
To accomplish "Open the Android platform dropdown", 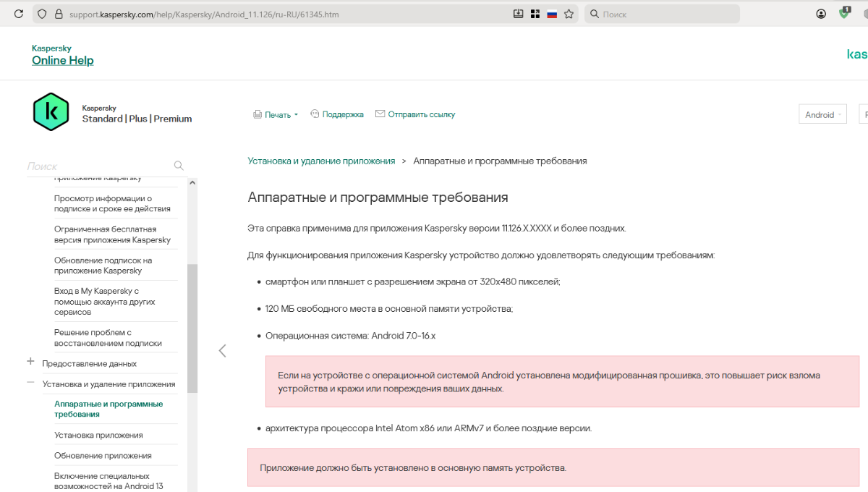I will point(823,114).
